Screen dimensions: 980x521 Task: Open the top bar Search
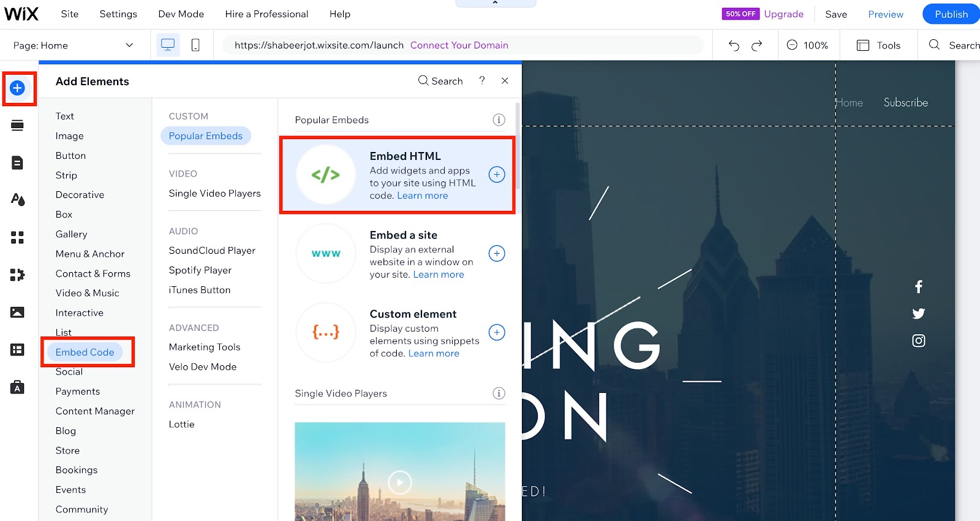pyautogui.click(x=954, y=45)
